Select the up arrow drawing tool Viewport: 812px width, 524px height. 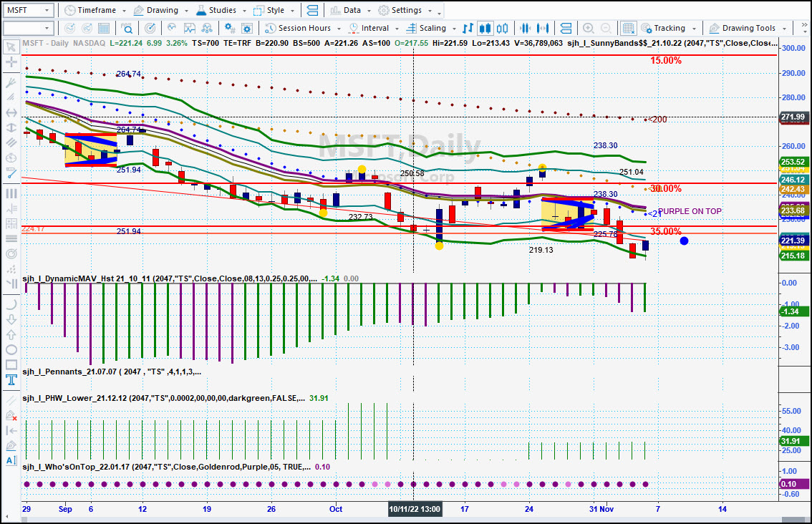[x=11, y=334]
